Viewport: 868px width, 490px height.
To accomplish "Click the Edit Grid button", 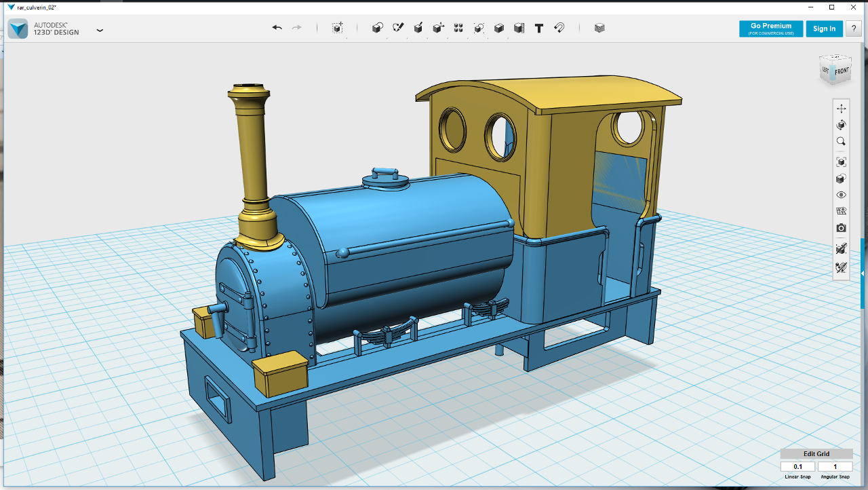I will 816,454.
